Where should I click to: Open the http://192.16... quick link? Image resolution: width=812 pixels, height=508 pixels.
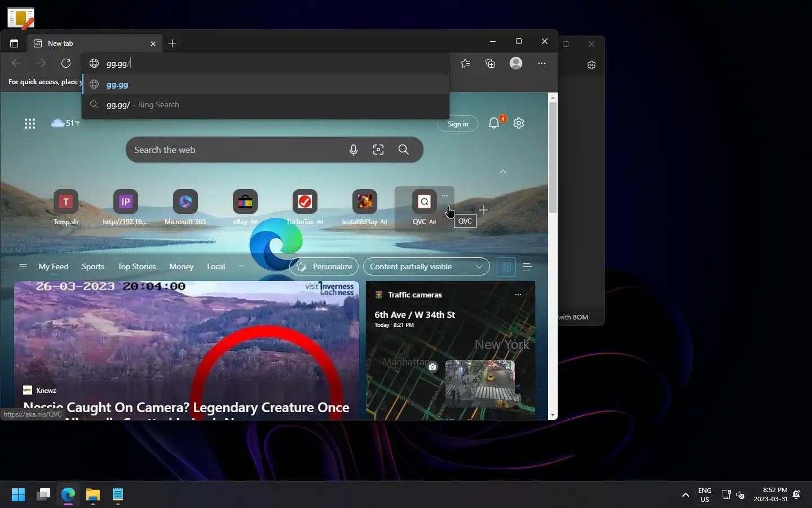point(125,208)
